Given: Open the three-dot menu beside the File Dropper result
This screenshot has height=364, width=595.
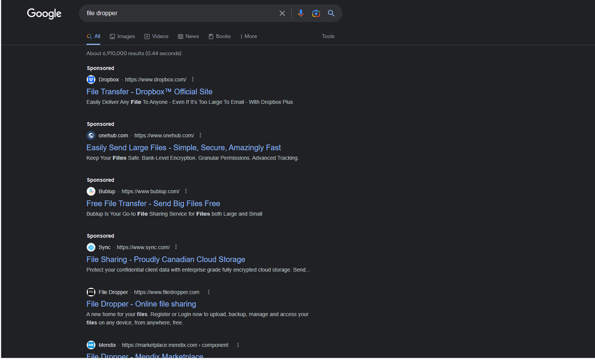Looking at the screenshot, I should 208,292.
